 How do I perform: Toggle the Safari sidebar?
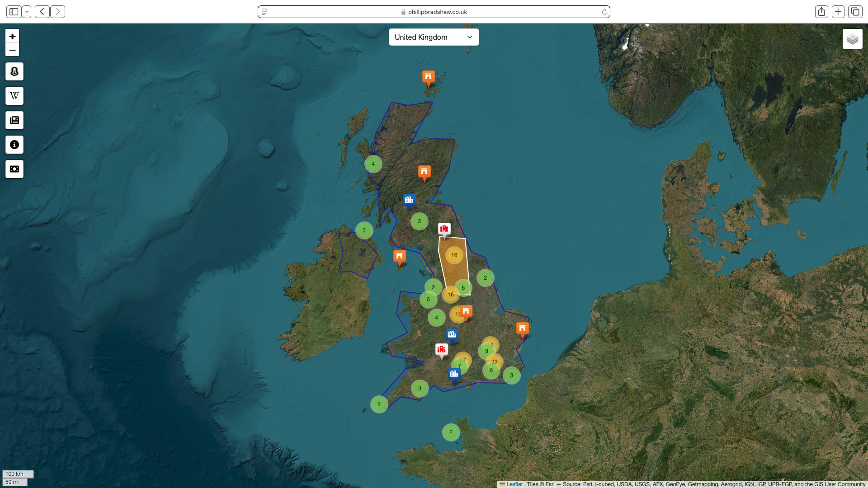(x=14, y=12)
